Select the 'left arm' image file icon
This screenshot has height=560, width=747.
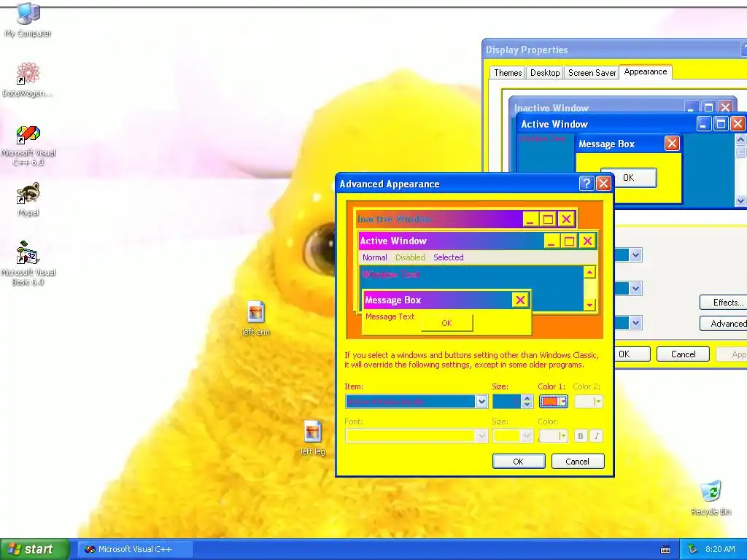coord(256,318)
